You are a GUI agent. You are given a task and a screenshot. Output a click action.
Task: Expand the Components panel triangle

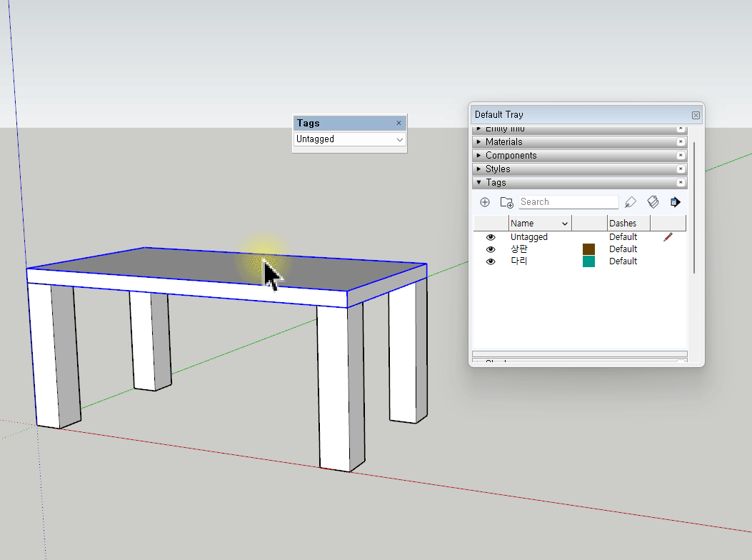pyautogui.click(x=478, y=155)
